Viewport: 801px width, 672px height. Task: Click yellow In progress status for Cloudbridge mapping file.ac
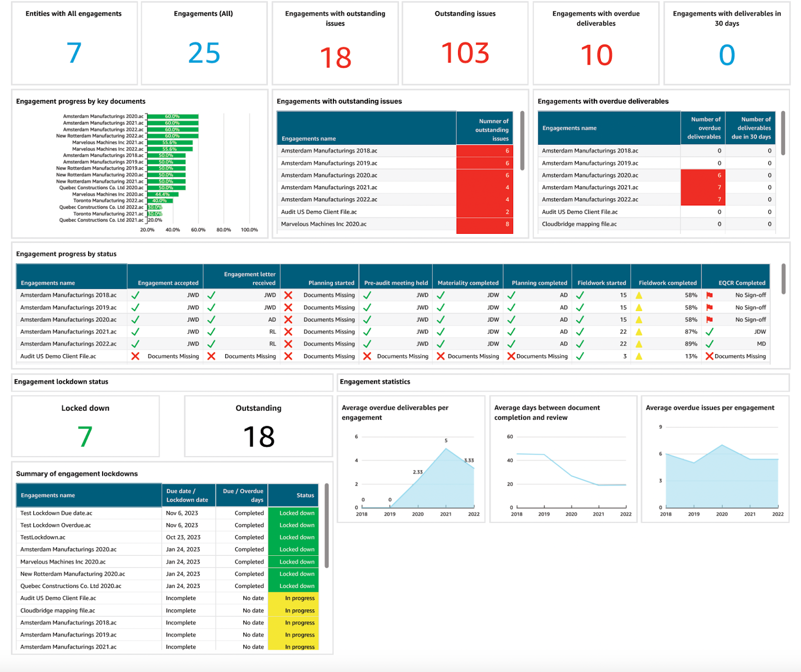pyautogui.click(x=293, y=610)
